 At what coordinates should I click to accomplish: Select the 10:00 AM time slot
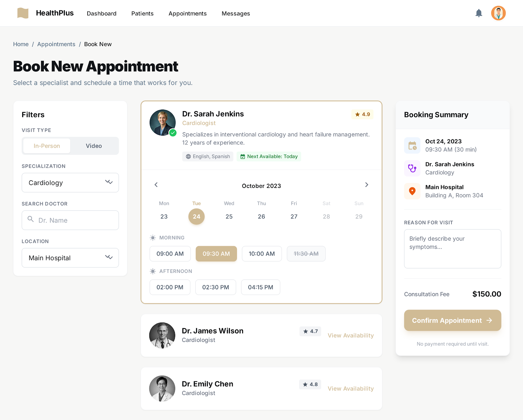261,254
